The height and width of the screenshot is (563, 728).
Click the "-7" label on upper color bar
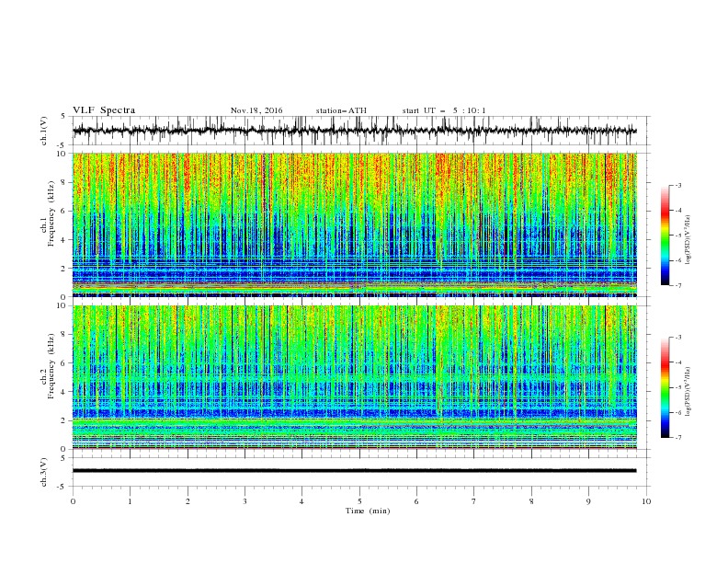point(677,285)
